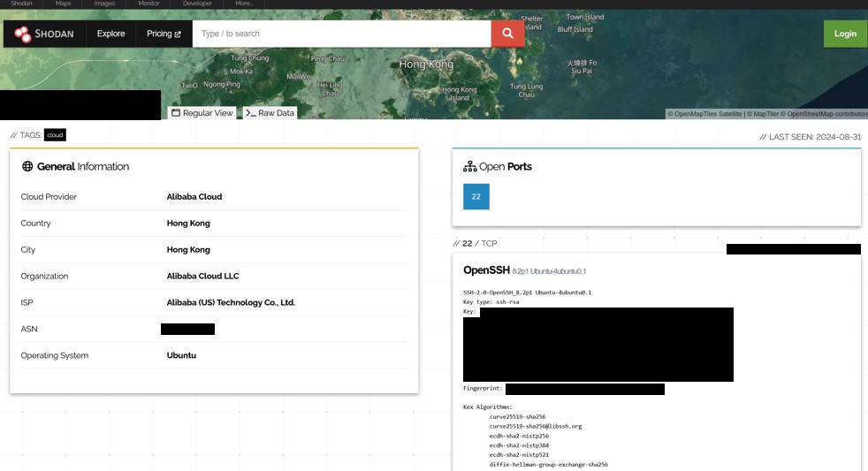Open Monitor in the top bar
The width and height of the screenshot is (868, 471).
[x=148, y=4]
